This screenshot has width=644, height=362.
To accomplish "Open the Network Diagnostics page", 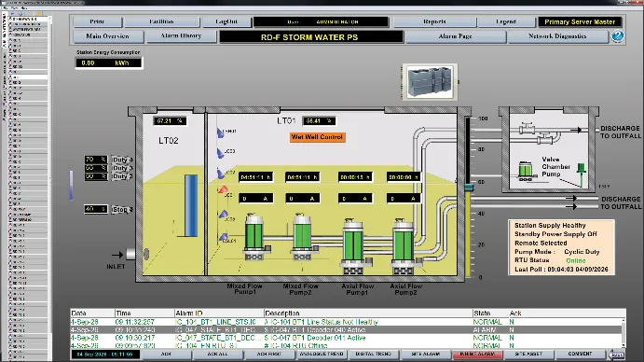I will coord(557,36).
